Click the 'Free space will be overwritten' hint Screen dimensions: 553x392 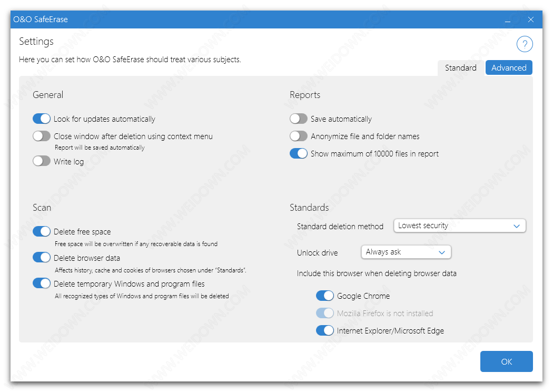(136, 244)
